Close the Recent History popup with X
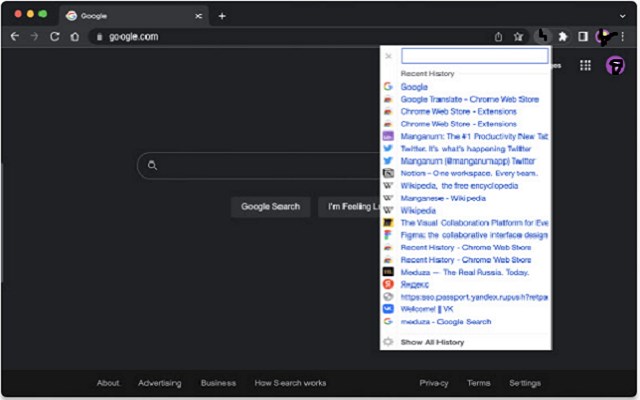 [x=389, y=56]
